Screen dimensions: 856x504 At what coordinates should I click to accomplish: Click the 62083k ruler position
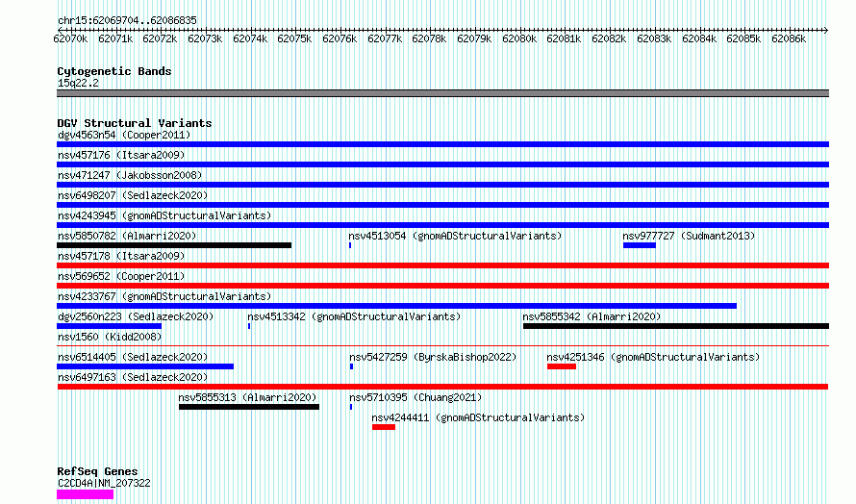click(x=654, y=38)
